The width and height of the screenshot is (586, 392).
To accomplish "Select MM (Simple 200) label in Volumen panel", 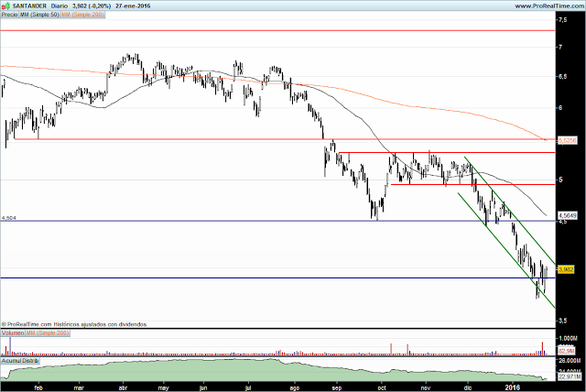I will tap(48, 333).
